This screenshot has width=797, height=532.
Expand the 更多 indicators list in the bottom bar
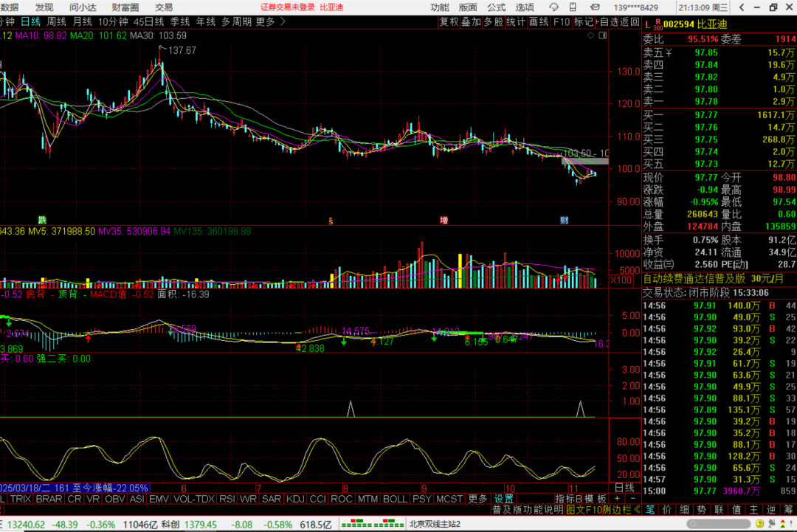pyautogui.click(x=477, y=499)
